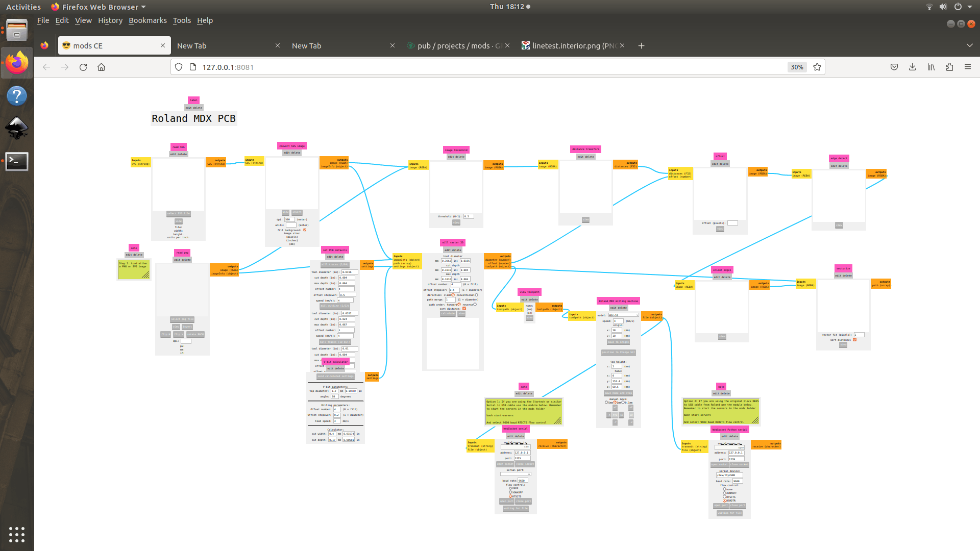Image resolution: width=980 pixels, height=551 pixels.
Task: Bookmark this page with star icon
Action: [x=817, y=67]
